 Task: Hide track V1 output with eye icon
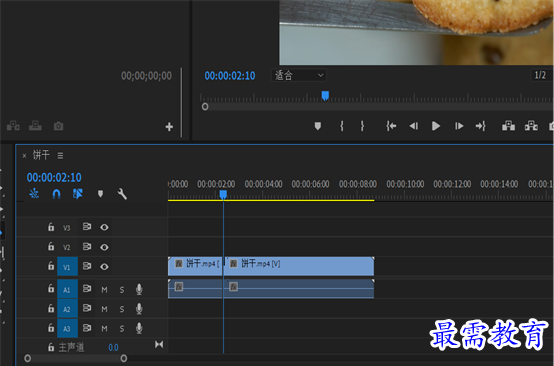104,266
